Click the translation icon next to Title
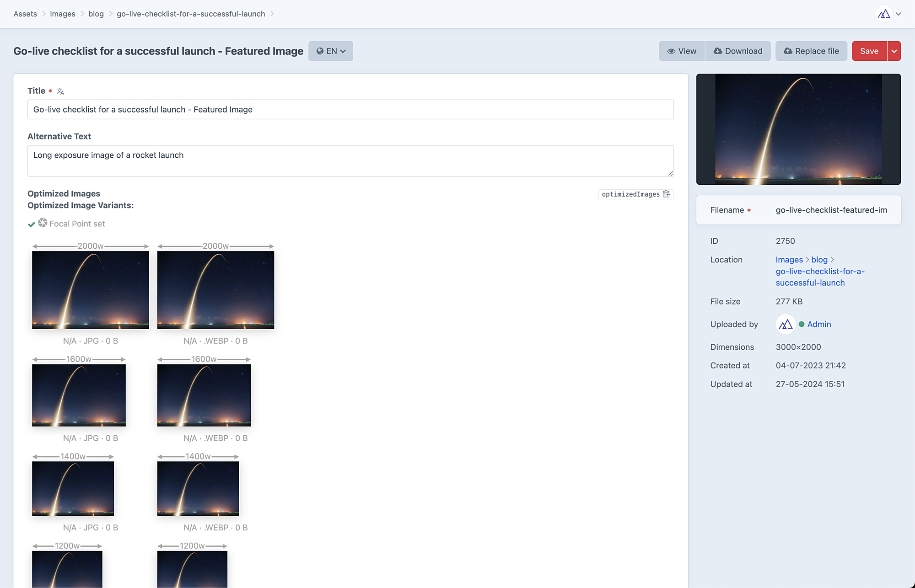 [60, 91]
